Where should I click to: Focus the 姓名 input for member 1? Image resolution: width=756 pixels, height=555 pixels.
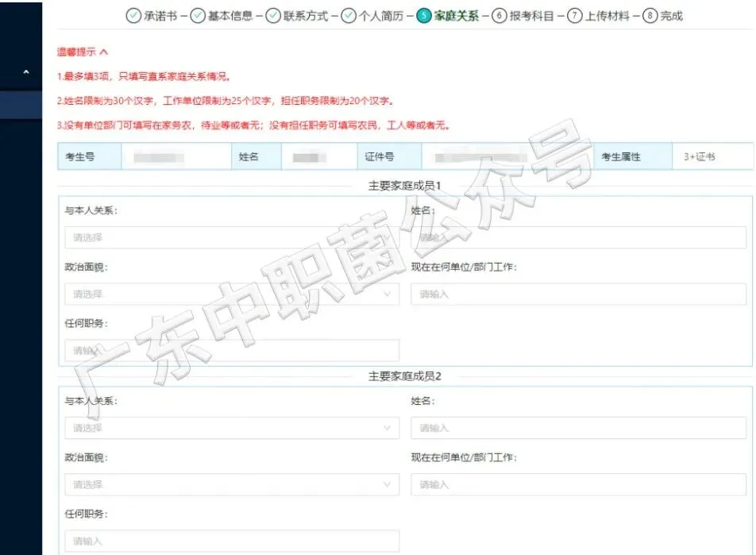pos(579,237)
